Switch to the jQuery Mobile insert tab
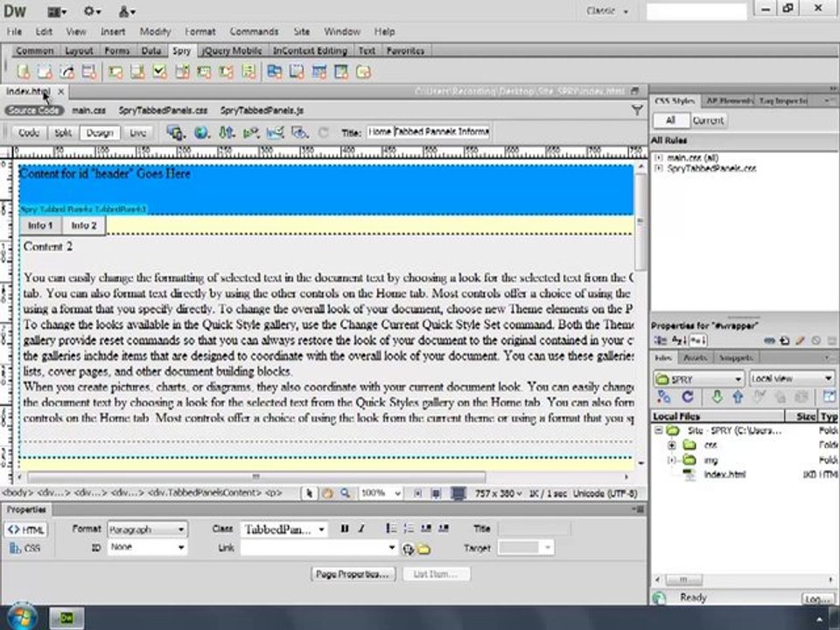 (x=231, y=51)
